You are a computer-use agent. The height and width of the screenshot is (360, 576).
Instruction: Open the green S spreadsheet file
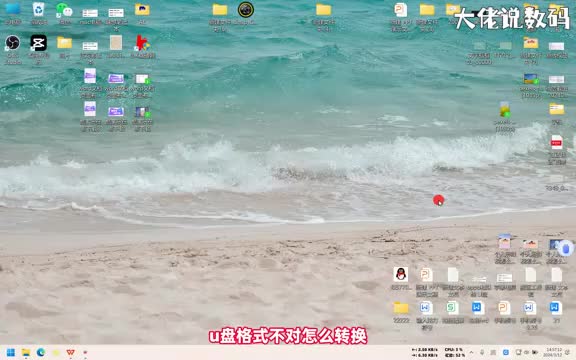pos(452,308)
